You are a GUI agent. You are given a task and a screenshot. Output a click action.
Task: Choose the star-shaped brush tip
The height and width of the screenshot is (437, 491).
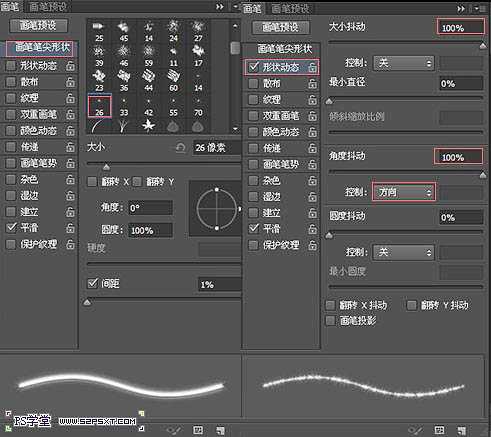point(148,126)
